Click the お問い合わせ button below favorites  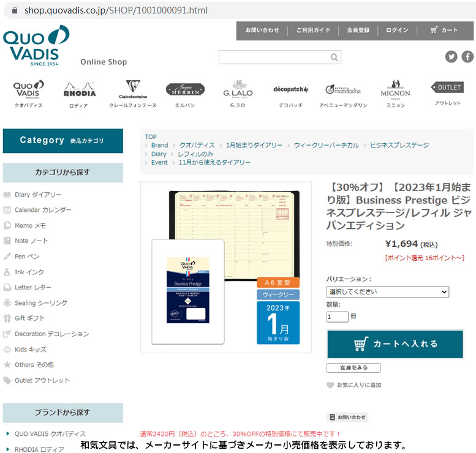pos(347,417)
